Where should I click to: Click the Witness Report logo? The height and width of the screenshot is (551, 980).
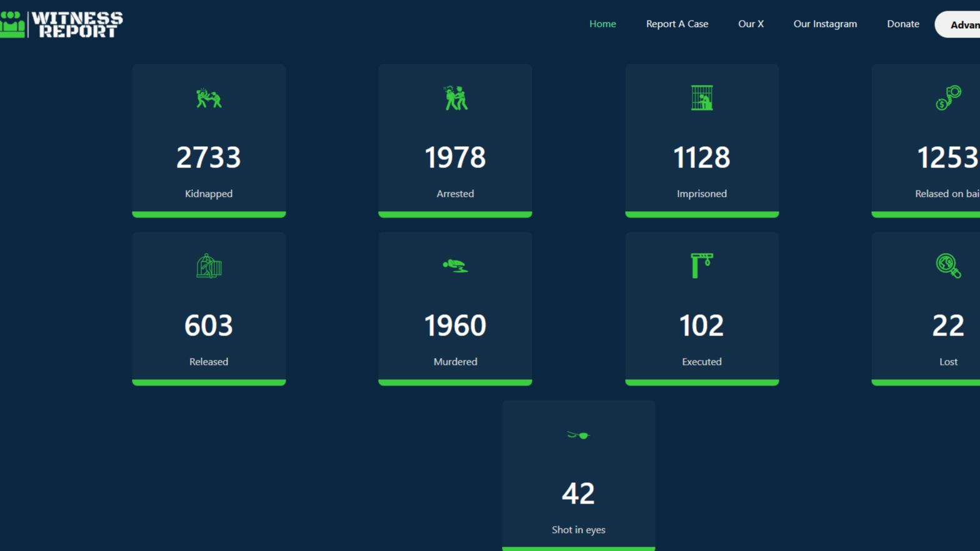62,24
